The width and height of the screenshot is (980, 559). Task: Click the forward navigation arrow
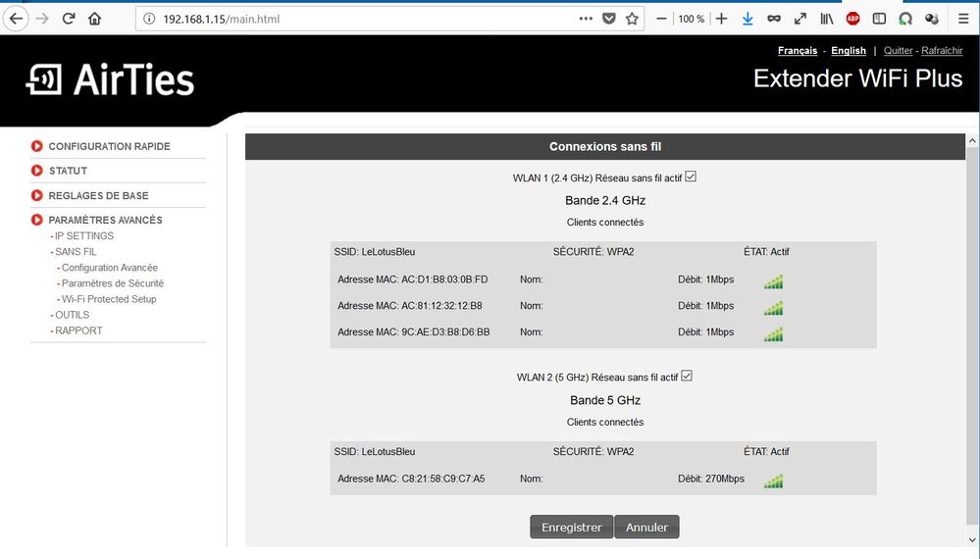pos(42,19)
